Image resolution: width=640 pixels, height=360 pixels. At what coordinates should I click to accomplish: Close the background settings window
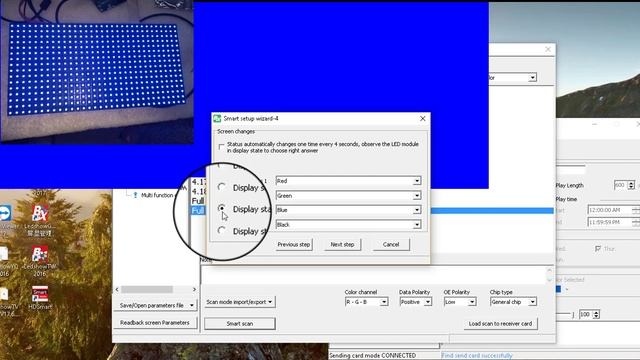pos(548,49)
